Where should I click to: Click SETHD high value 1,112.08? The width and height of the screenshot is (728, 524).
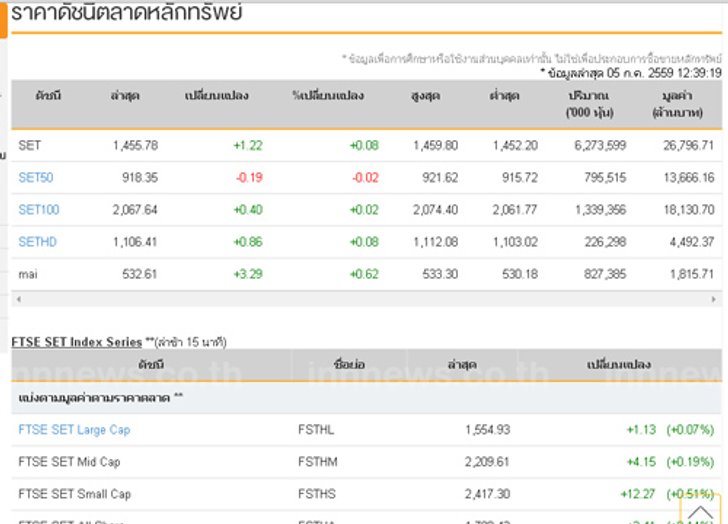pos(436,242)
